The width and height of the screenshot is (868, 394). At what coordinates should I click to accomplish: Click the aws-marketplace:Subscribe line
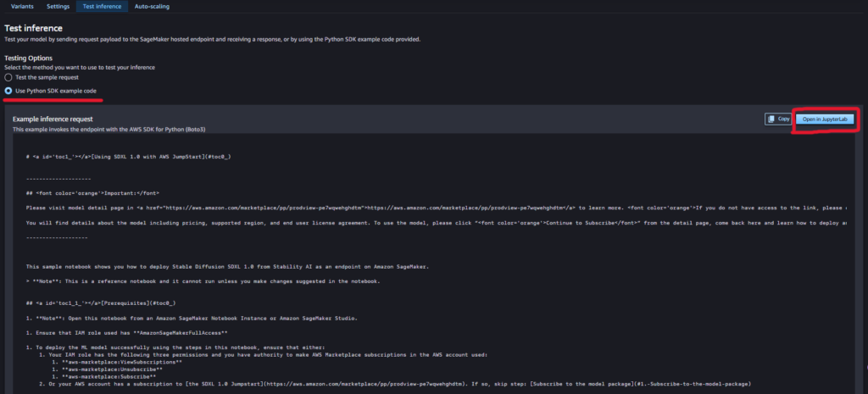pos(103,376)
